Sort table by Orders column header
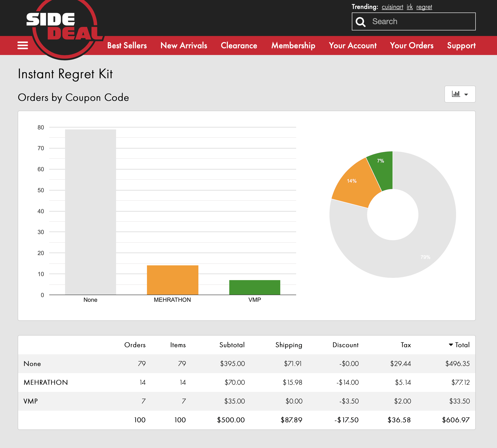Viewport: 497px width, 448px height. tap(135, 345)
